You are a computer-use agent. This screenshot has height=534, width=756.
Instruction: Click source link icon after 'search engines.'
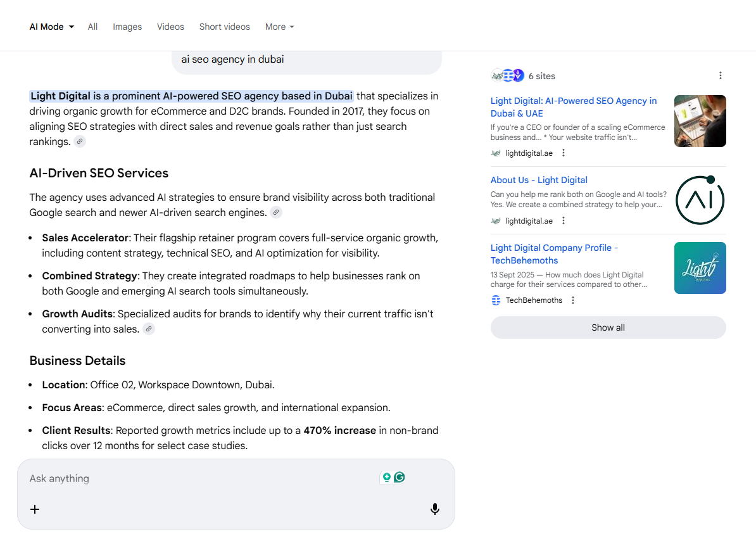[x=276, y=213]
